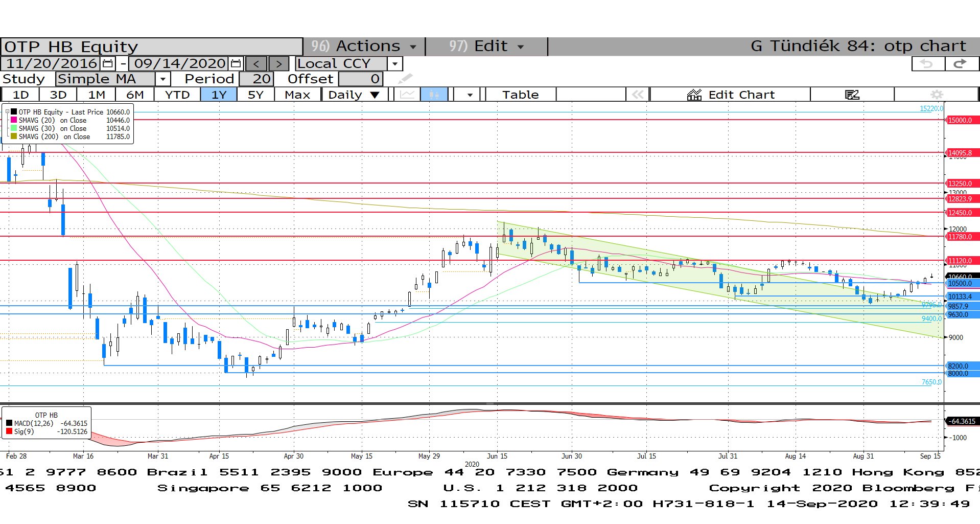Open the start date calendar picker
980x524 pixels.
click(x=108, y=63)
